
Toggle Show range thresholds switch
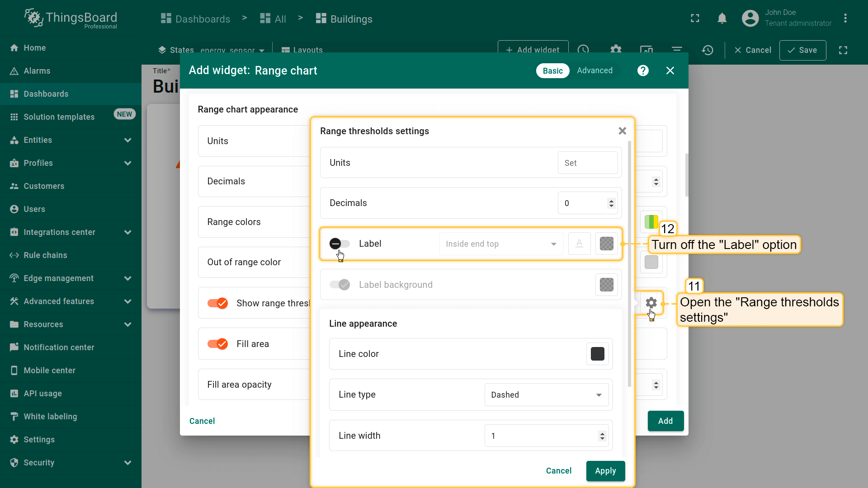pyautogui.click(x=217, y=303)
